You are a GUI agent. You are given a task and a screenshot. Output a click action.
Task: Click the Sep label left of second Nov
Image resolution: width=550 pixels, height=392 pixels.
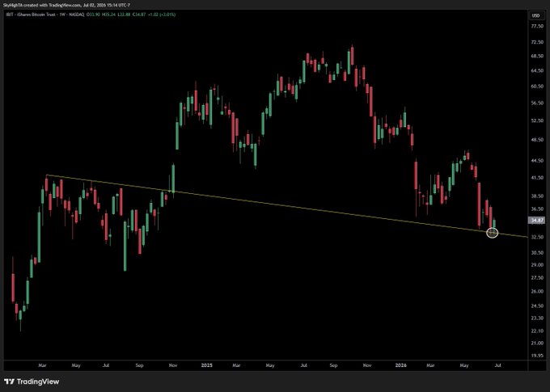pos(333,365)
